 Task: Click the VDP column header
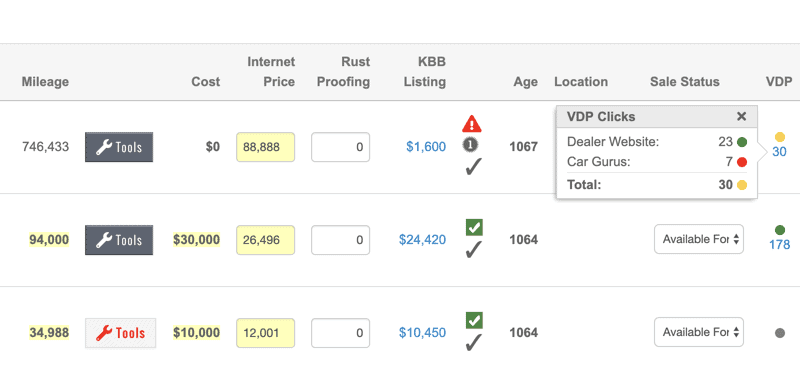[779, 82]
